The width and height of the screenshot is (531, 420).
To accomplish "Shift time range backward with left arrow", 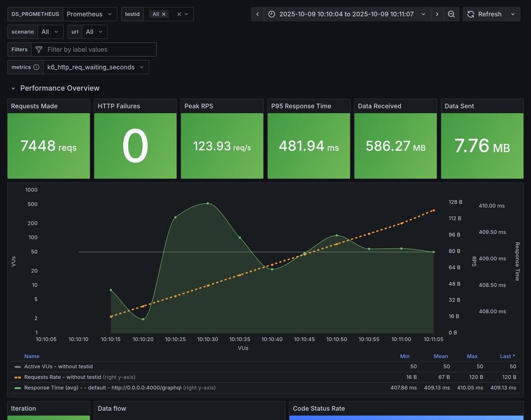I will (x=257, y=14).
